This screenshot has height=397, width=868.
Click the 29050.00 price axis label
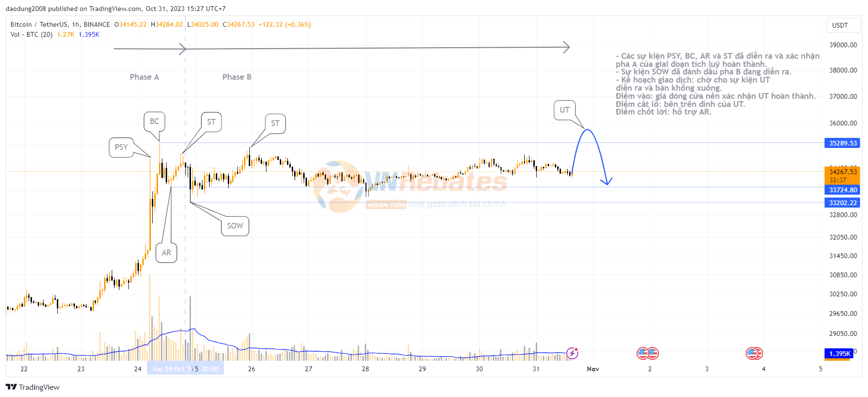tap(843, 334)
